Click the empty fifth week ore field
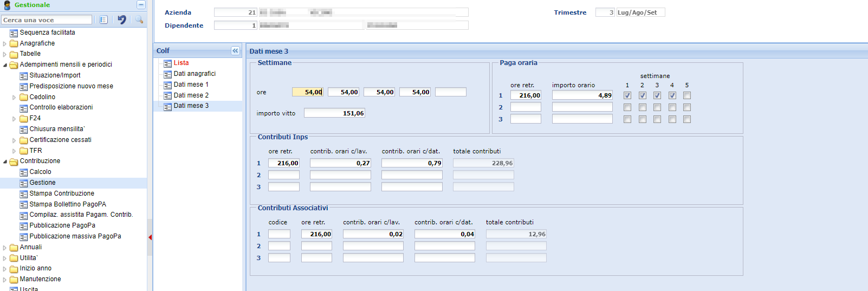The width and height of the screenshot is (868, 291). click(451, 92)
